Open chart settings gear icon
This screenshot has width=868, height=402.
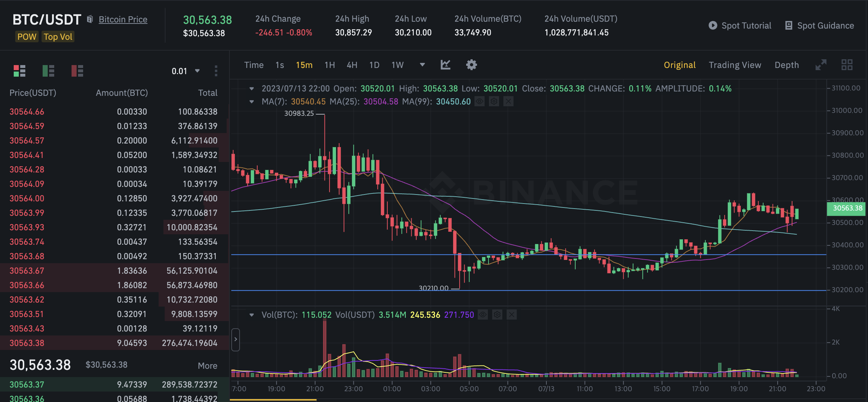point(471,65)
